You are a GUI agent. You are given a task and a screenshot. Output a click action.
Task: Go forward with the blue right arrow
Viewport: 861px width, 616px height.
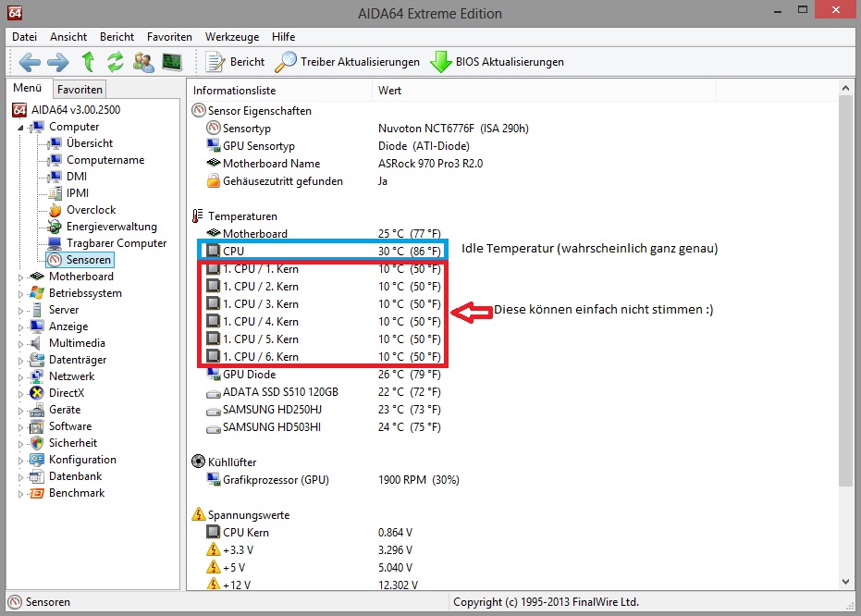coord(58,62)
